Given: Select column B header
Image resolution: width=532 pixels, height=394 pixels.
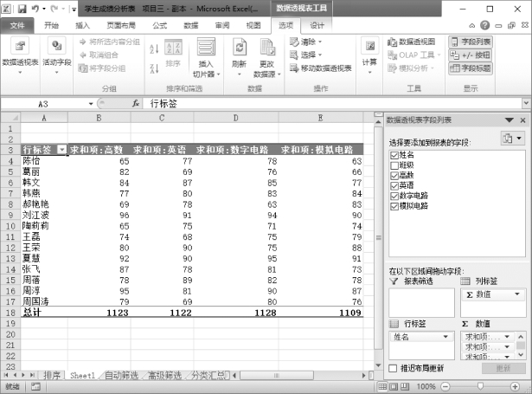Looking at the screenshot, I should tap(99, 118).
